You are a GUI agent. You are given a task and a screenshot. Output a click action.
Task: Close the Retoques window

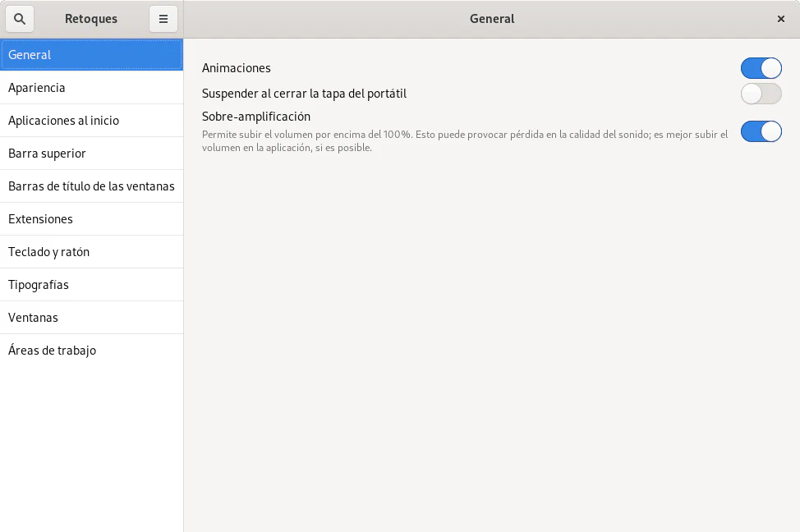click(780, 19)
